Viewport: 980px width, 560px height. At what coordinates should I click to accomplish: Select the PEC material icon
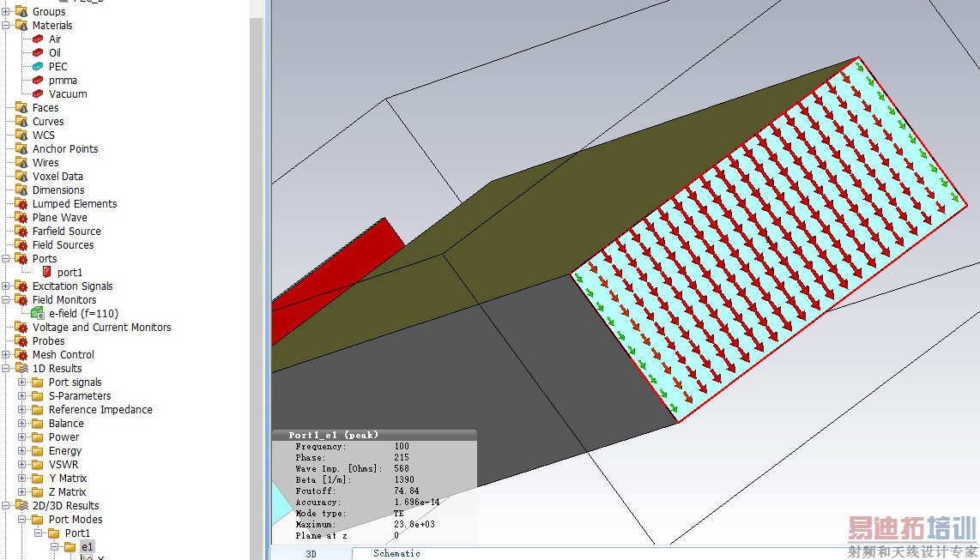[x=38, y=66]
